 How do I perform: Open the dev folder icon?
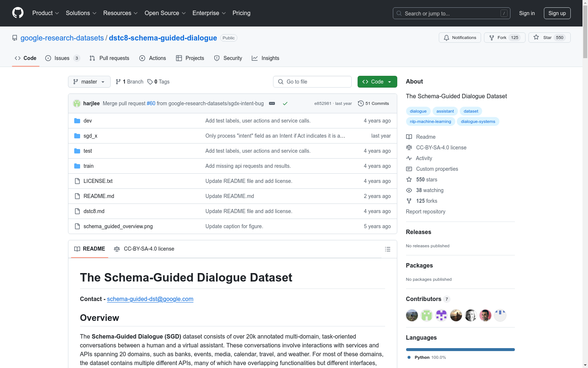pos(77,121)
